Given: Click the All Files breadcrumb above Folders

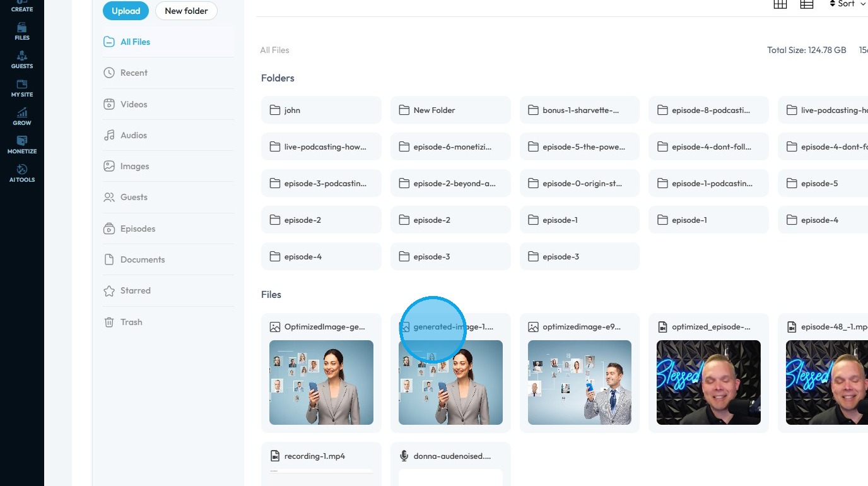Looking at the screenshot, I should pyautogui.click(x=274, y=50).
